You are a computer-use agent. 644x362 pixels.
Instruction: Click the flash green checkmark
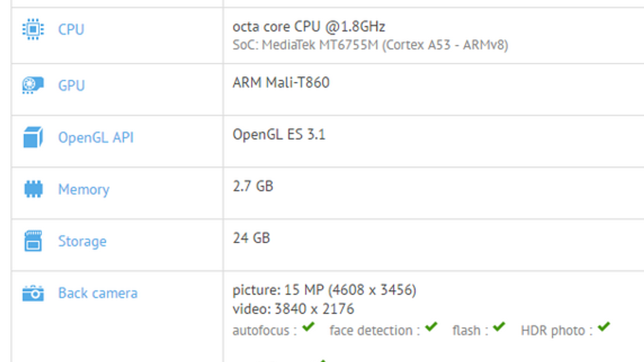point(499,327)
